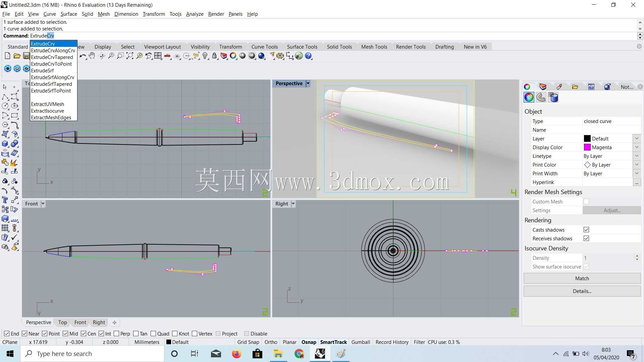
Task: Open the Front viewport menu arrow
Action: click(43, 204)
